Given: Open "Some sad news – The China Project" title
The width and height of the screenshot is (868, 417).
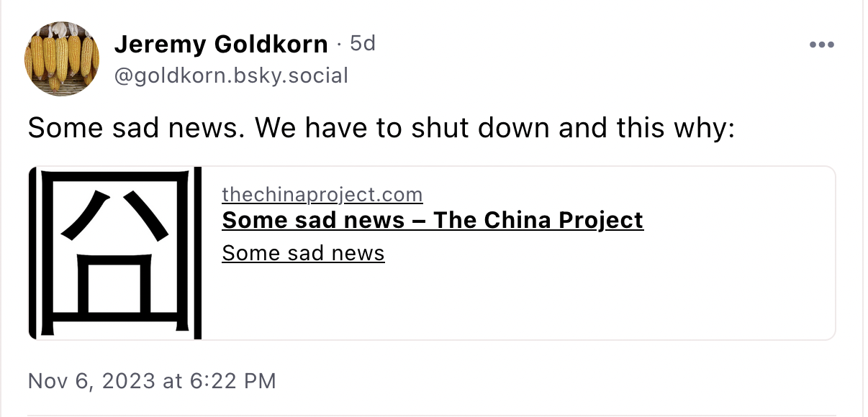Looking at the screenshot, I should pos(432,220).
